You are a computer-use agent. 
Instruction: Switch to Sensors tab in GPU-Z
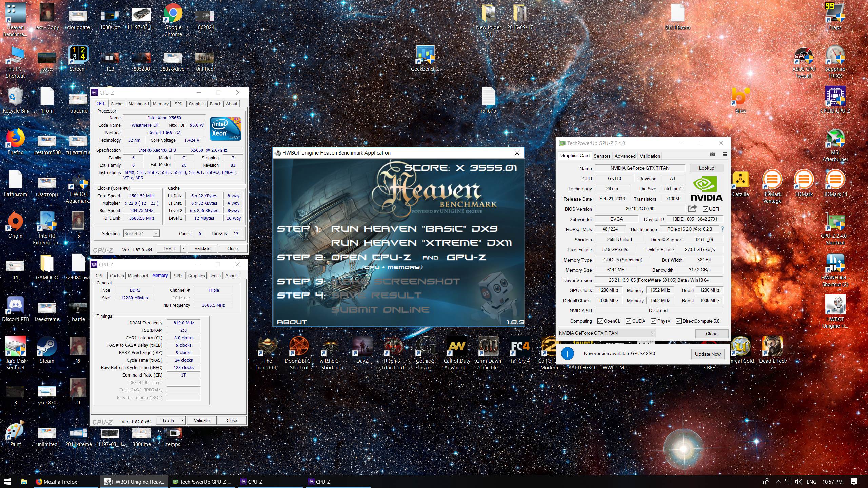click(x=602, y=156)
